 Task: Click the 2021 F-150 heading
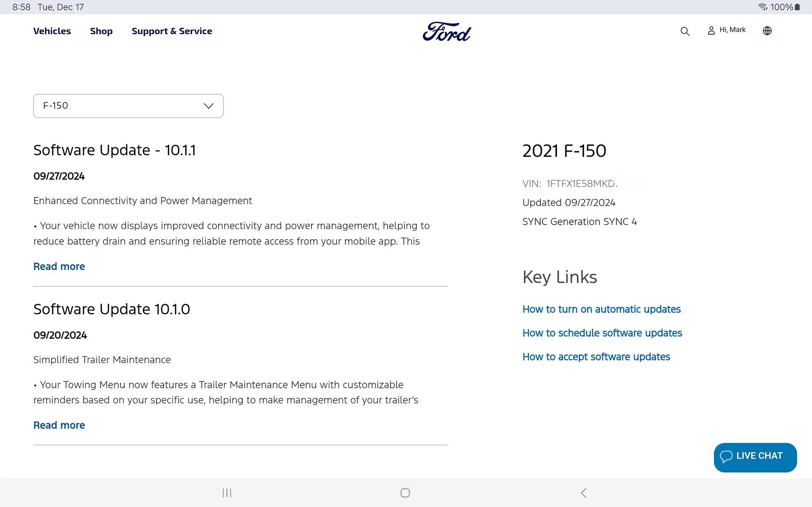564,151
